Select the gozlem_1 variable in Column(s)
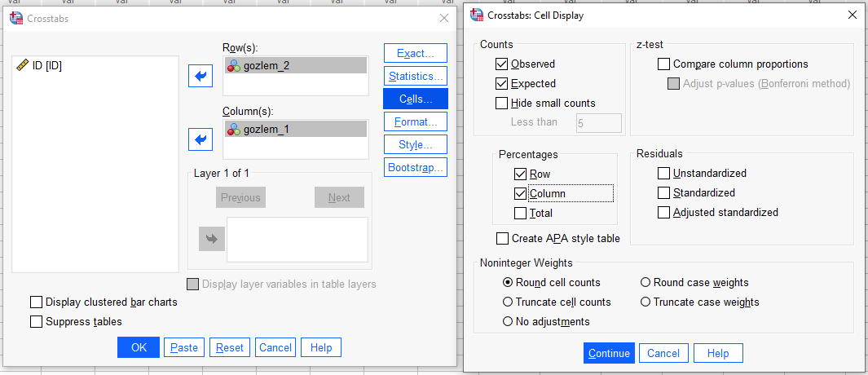The width and height of the screenshot is (868, 375). (x=266, y=129)
